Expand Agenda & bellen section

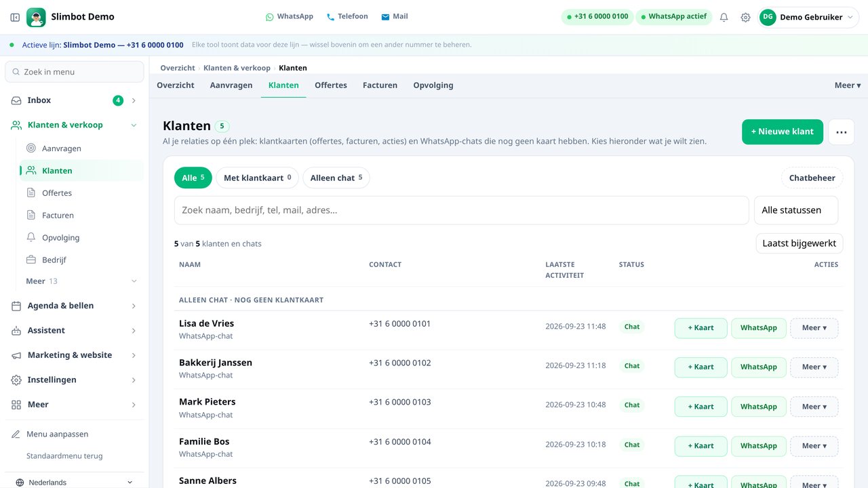point(134,306)
